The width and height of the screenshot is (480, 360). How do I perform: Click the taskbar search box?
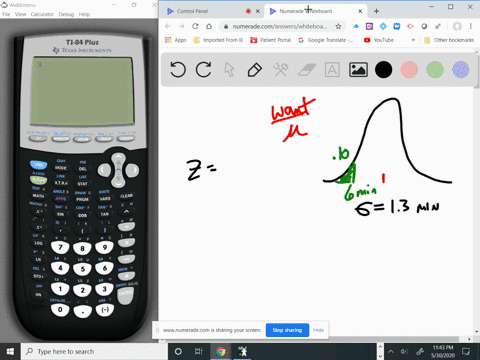coord(94,351)
